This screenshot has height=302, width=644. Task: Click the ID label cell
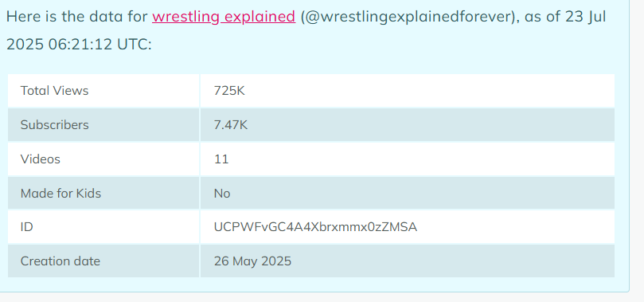point(103,227)
